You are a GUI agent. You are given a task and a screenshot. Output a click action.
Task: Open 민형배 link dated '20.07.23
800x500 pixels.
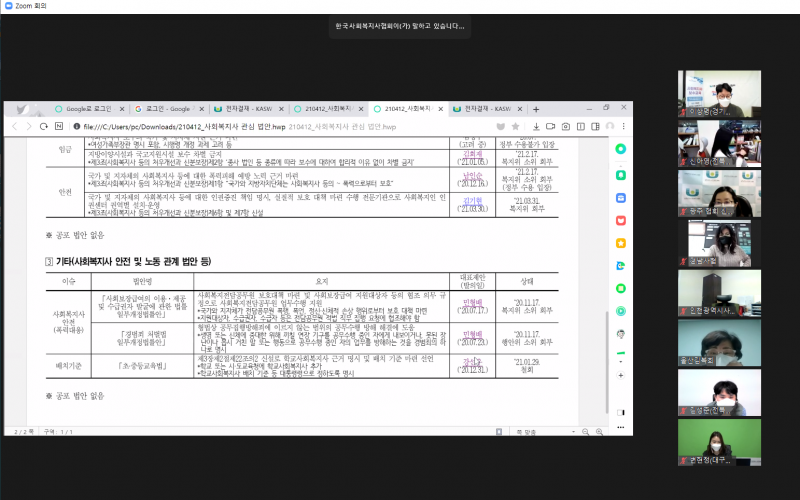click(472, 335)
